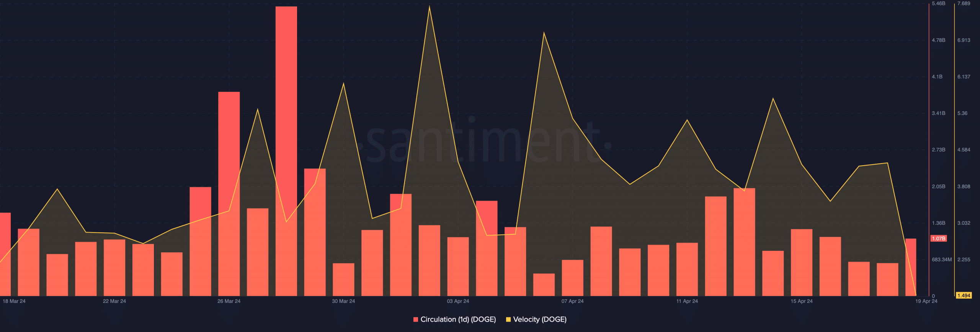
Task: Click the '18 Mar 24' date label
Action: [14, 301]
